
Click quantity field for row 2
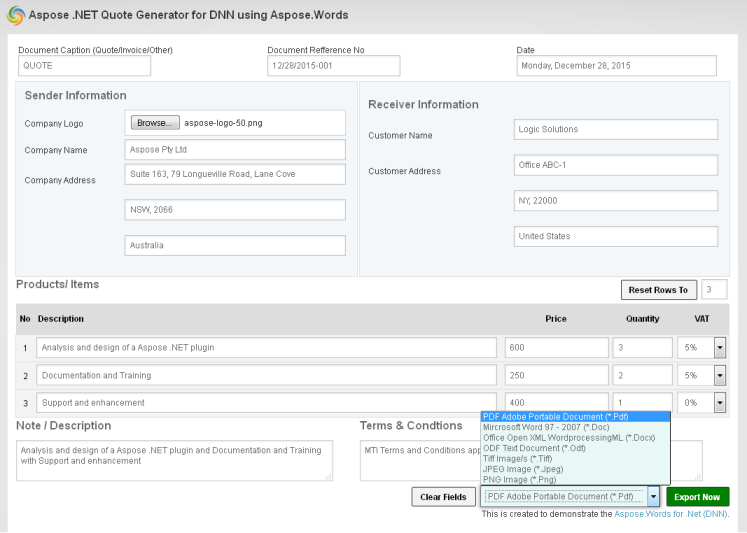(x=642, y=375)
